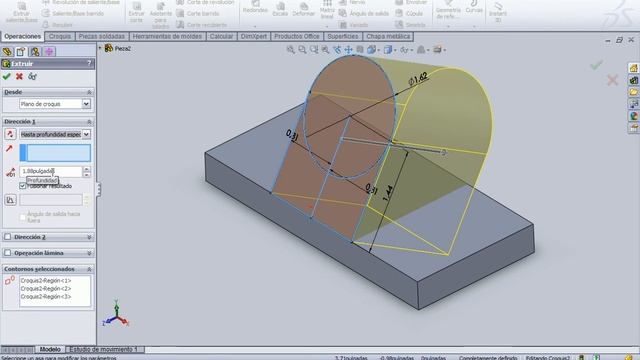Open the DimXpertManager tab icon
The width and height of the screenshot is (640, 360).
[49, 51]
